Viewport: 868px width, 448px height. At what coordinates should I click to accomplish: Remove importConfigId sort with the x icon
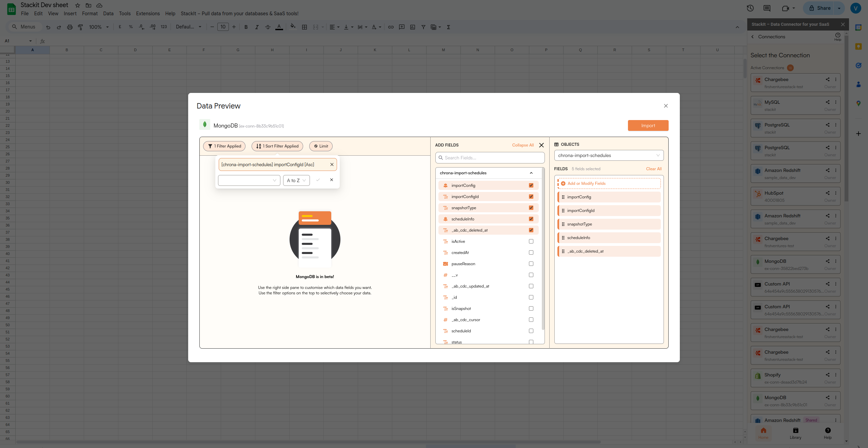click(332, 164)
